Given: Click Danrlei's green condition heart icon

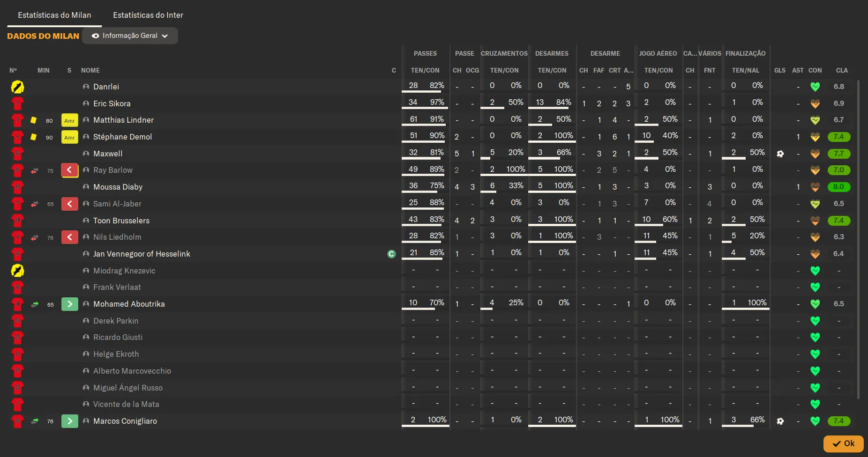Looking at the screenshot, I should click(815, 87).
